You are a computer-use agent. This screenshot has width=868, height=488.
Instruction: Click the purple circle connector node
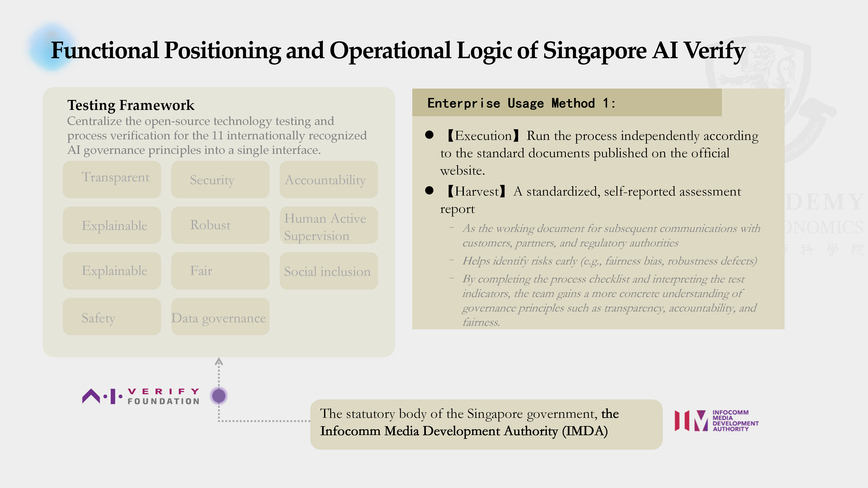coord(219,396)
